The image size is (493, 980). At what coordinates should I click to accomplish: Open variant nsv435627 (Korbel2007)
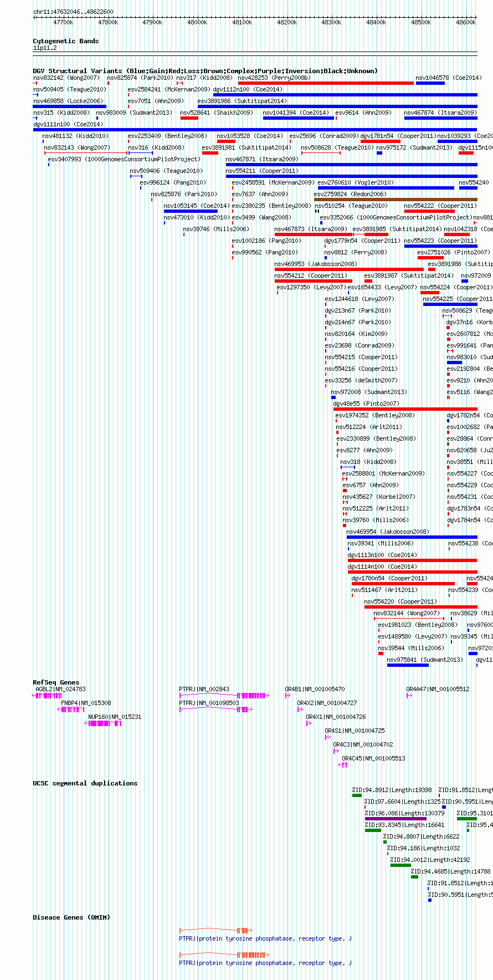pyautogui.click(x=379, y=497)
